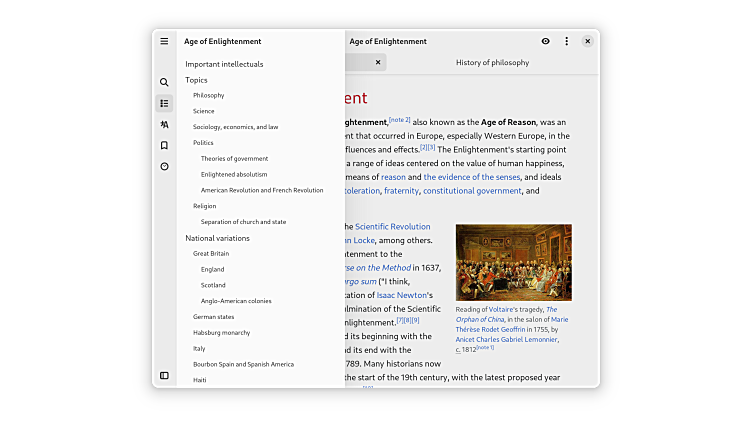
Task: Navigate to Separation of church and state
Action: (243, 221)
